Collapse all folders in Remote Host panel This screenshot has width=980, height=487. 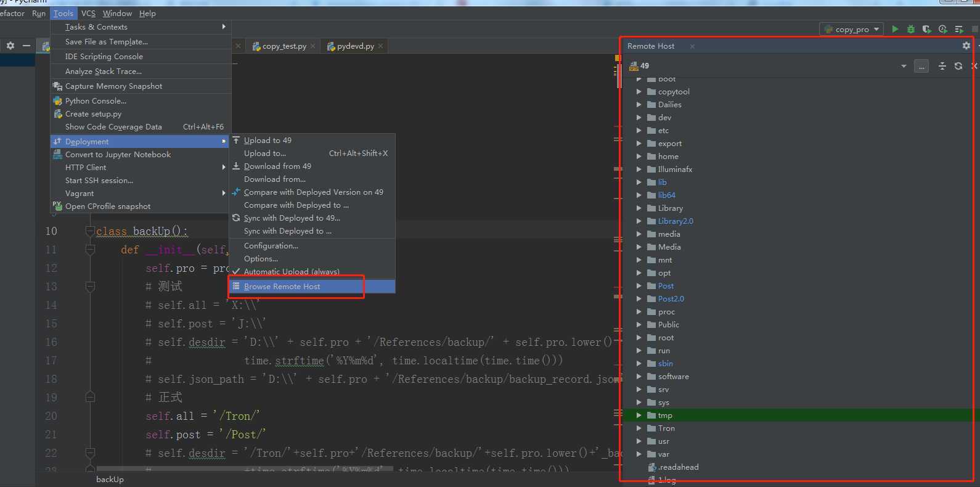[942, 66]
